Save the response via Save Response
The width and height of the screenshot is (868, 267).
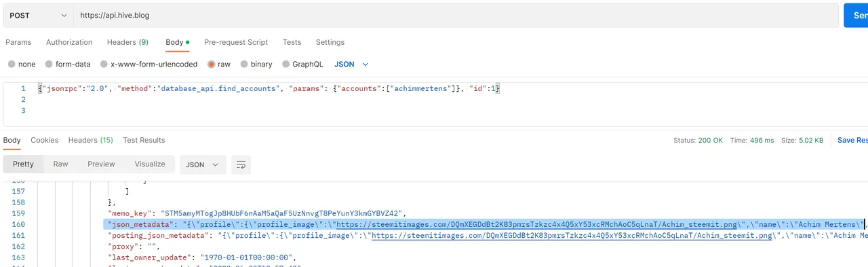click(852, 140)
